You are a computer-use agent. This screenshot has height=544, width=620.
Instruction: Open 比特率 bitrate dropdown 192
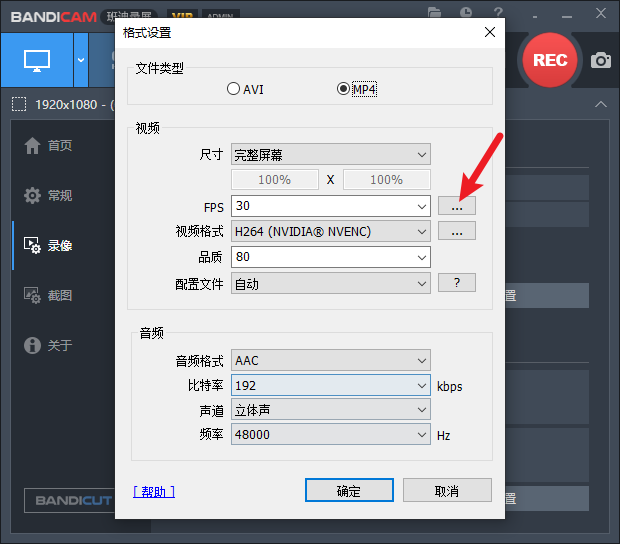(x=331, y=385)
